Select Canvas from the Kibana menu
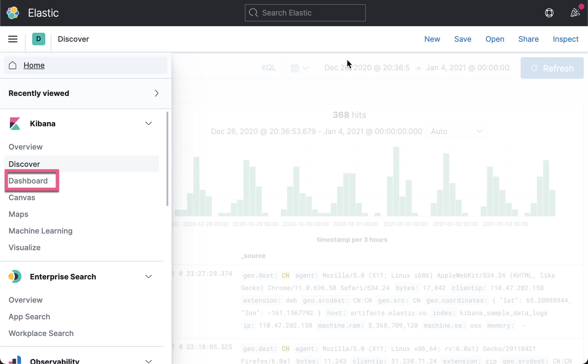 22,197
